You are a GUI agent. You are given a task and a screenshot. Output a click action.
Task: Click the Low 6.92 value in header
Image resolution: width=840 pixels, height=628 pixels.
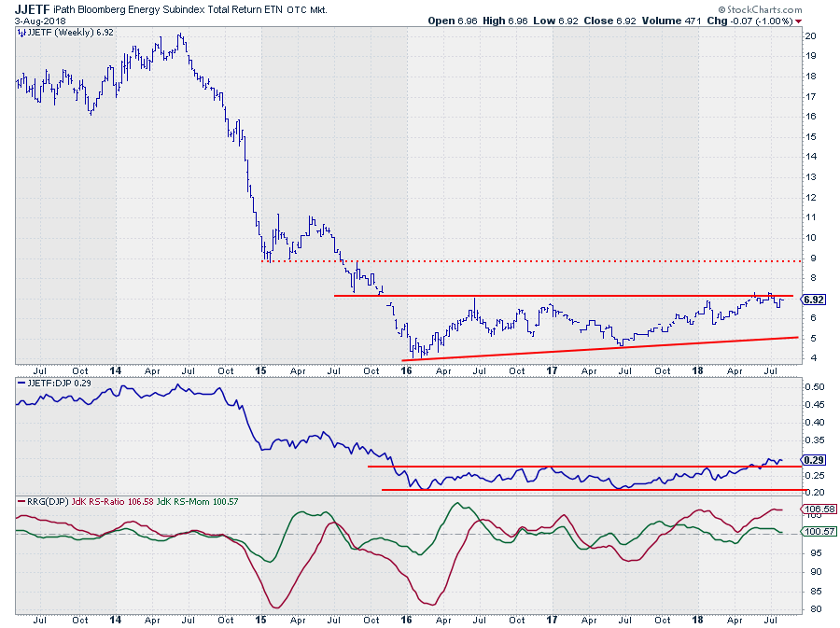tap(555, 21)
